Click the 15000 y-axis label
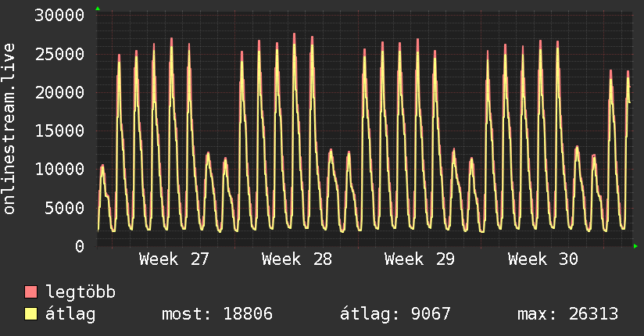The image size is (644, 336). click(59, 131)
